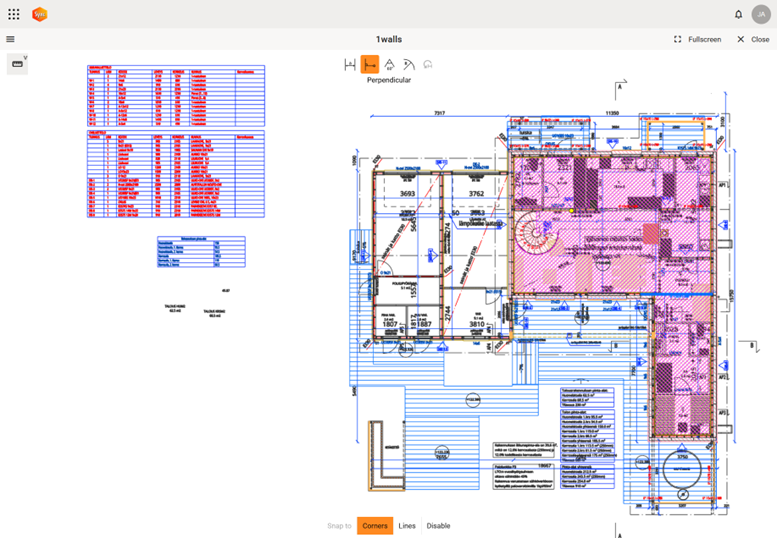Select the arc radius measurement tool
This screenshot has width=777, height=538.
coord(408,64)
